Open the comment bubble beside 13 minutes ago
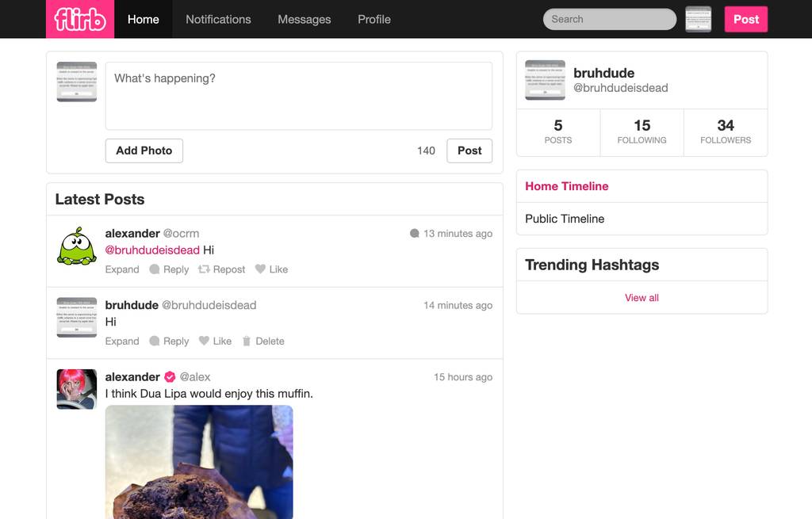The width and height of the screenshot is (812, 519). (414, 234)
